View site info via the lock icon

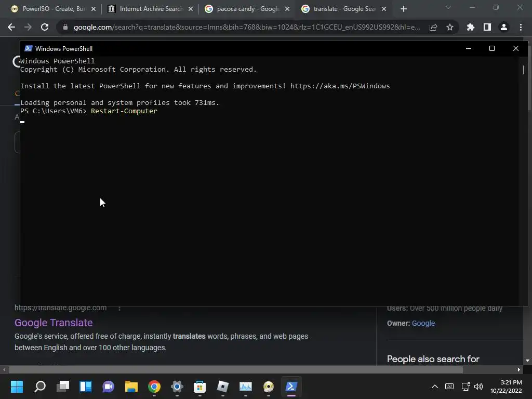pyautogui.click(x=65, y=27)
